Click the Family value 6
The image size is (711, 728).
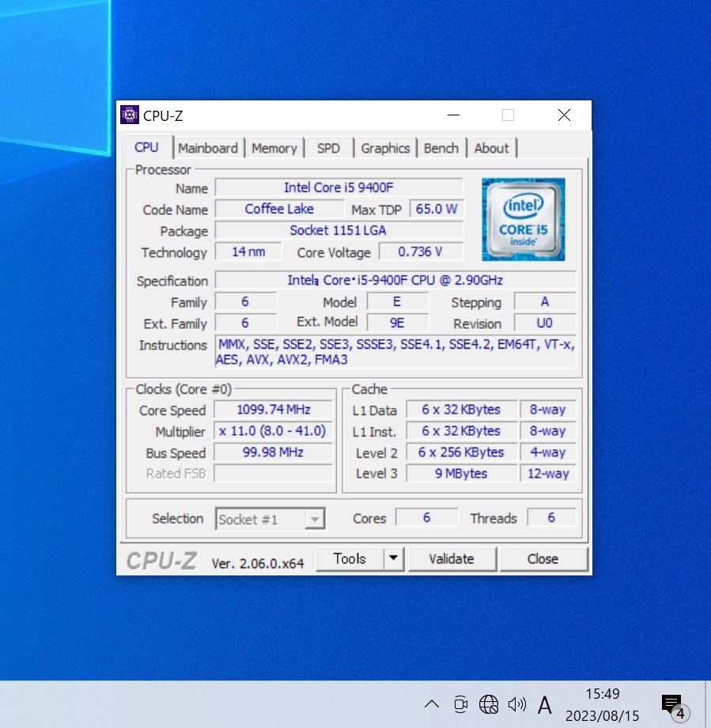(x=246, y=302)
